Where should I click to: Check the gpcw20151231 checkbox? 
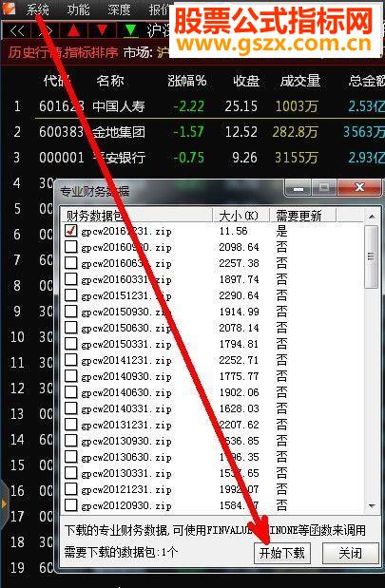click(x=71, y=295)
